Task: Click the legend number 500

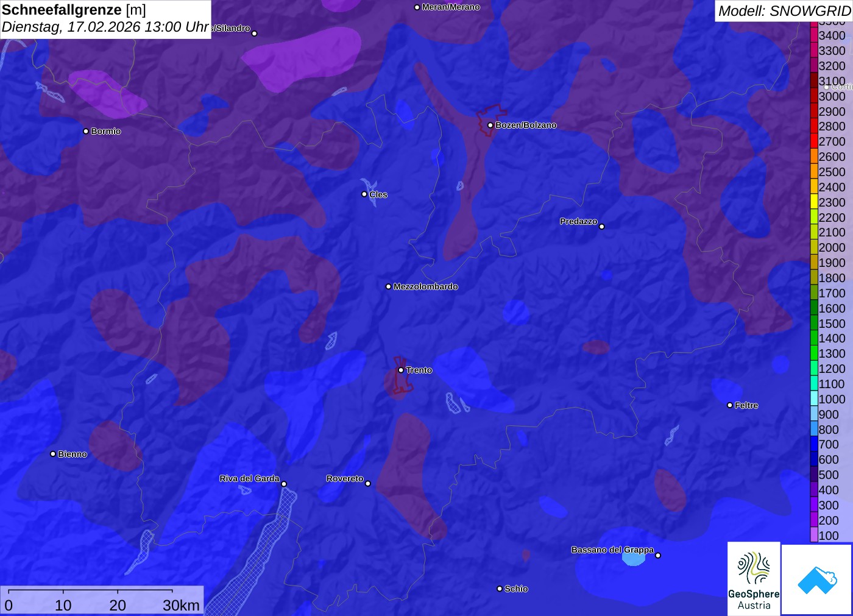Action: (829, 475)
